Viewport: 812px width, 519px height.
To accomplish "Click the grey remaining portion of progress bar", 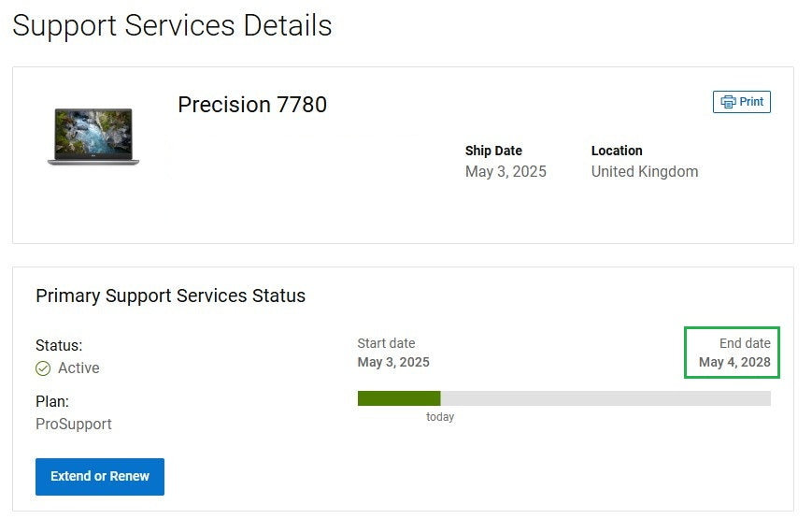I will (605, 398).
